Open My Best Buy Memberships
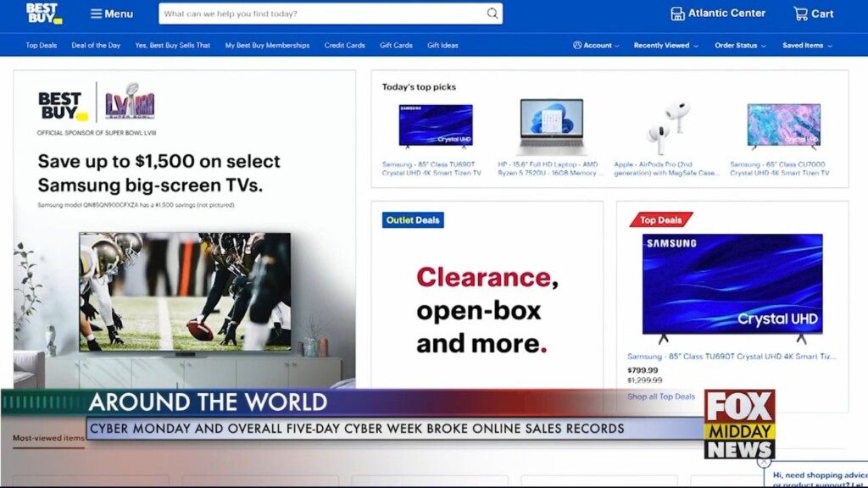Screen dimensions: 868x488 tap(267, 46)
